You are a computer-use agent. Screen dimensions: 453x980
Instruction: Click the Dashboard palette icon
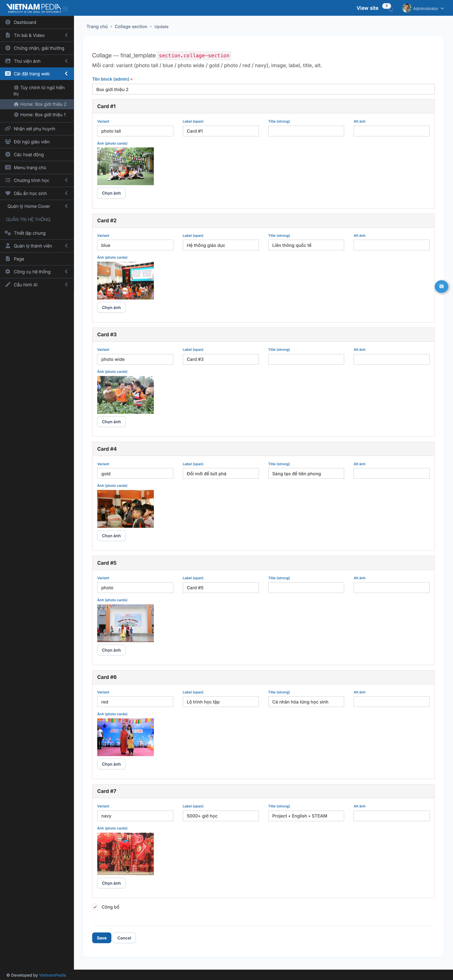[8, 22]
